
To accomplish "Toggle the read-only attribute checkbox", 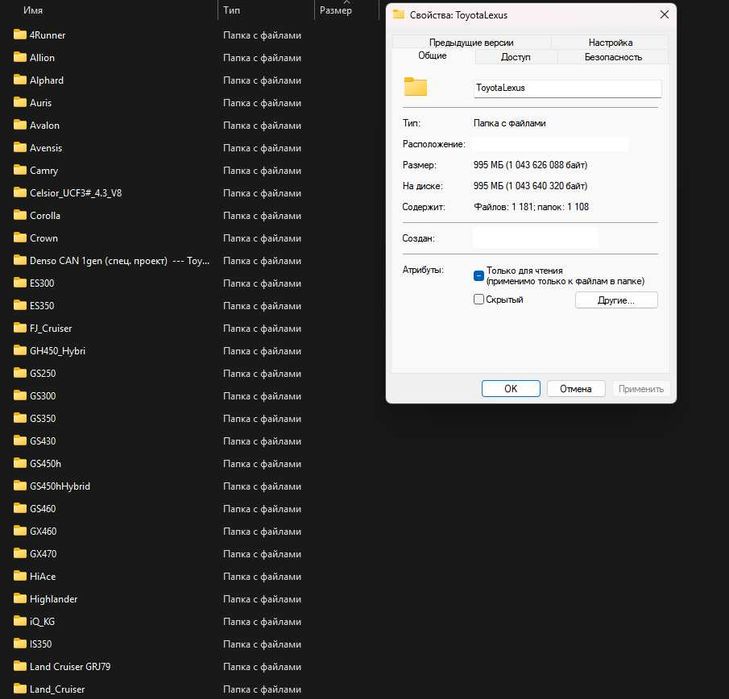I will 478,276.
